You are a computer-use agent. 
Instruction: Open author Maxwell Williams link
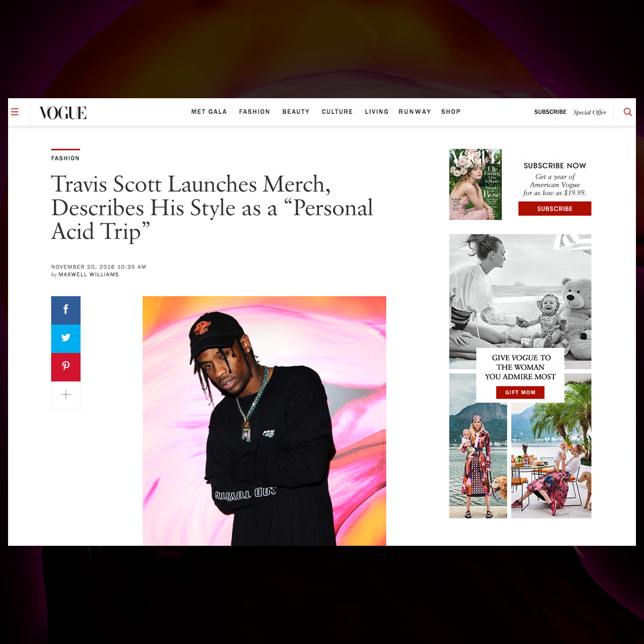pos(89,274)
